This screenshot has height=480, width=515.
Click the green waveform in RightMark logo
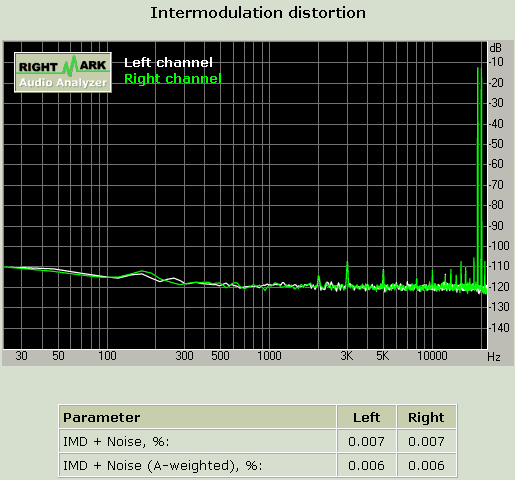pos(70,65)
